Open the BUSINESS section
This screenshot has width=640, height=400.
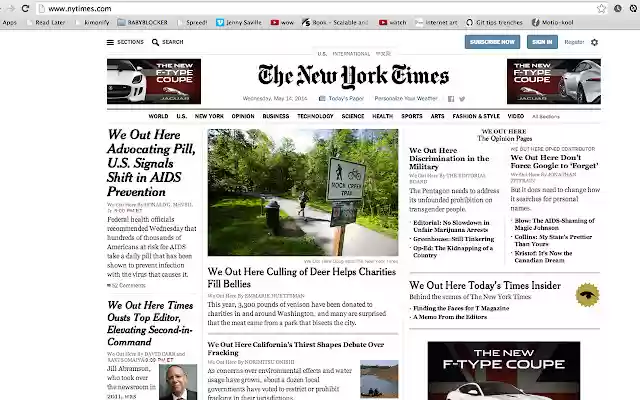(276, 116)
